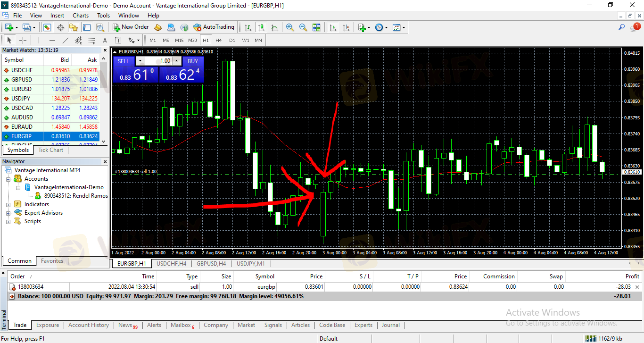This screenshot has height=343, width=644.
Task: Toggle Auto Scroll chart button
Action: 333,27
